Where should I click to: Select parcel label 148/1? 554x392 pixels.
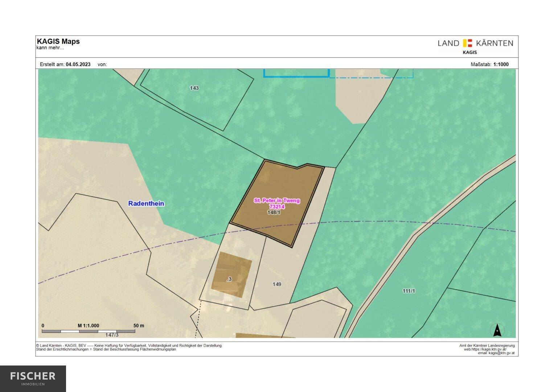click(x=274, y=212)
